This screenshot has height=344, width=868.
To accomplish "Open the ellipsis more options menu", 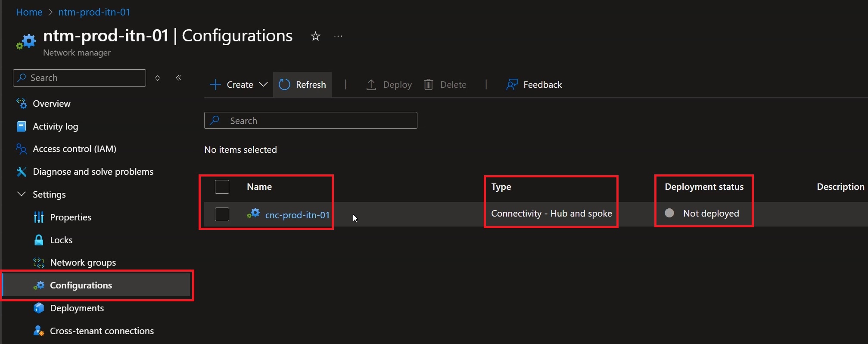I will pos(338,36).
